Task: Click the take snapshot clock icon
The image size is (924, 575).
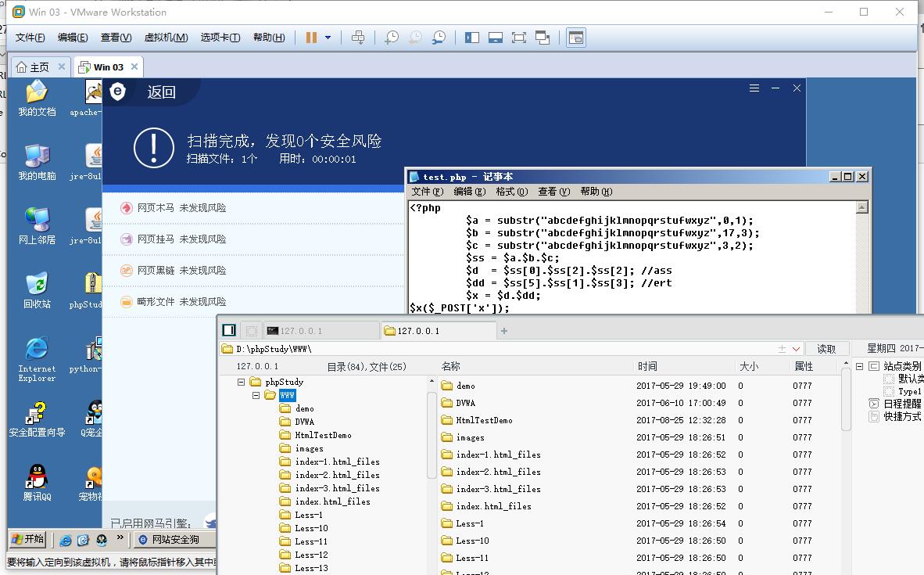Action: [392, 38]
